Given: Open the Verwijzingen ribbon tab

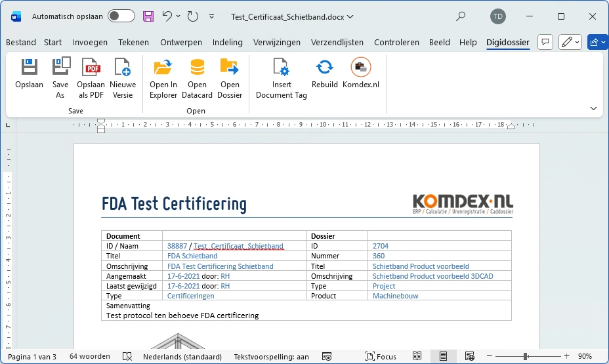Looking at the screenshot, I should [x=276, y=42].
